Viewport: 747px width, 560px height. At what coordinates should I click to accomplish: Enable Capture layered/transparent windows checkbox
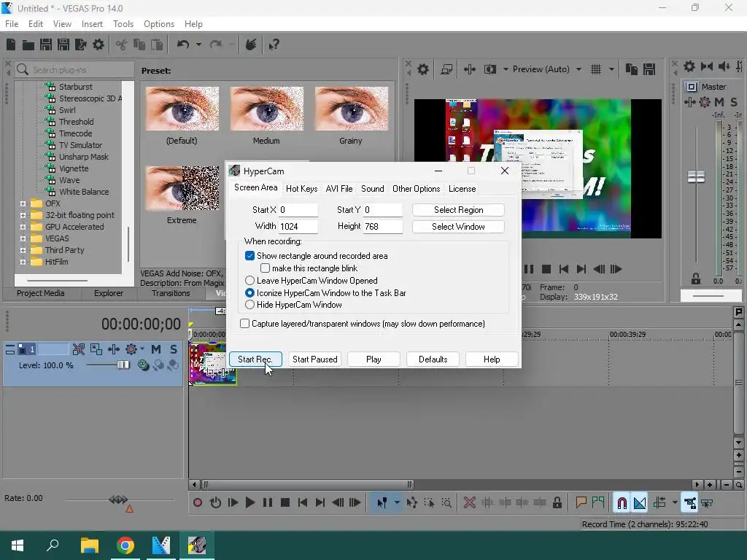(x=244, y=323)
